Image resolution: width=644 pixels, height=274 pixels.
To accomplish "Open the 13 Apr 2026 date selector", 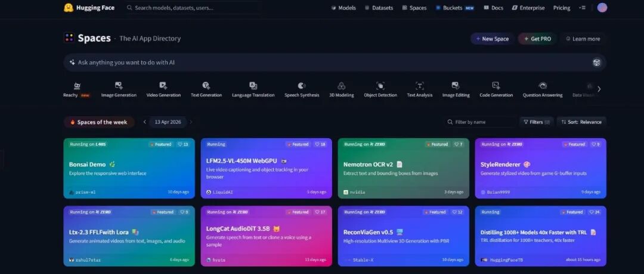I will point(168,122).
